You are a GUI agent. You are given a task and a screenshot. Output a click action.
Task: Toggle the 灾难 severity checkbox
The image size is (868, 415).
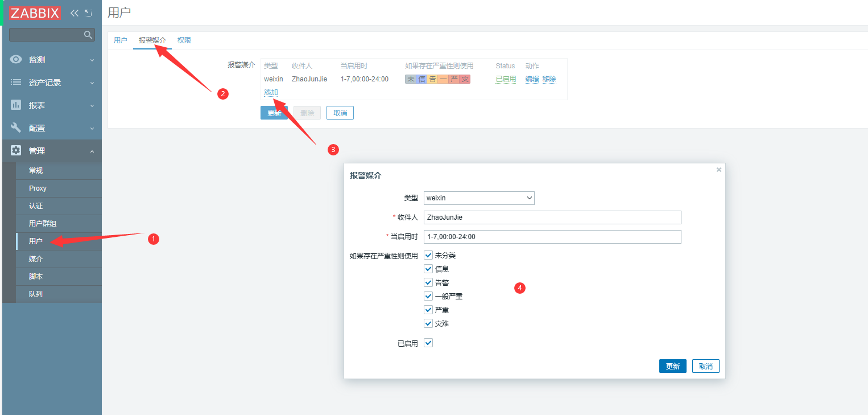click(429, 323)
